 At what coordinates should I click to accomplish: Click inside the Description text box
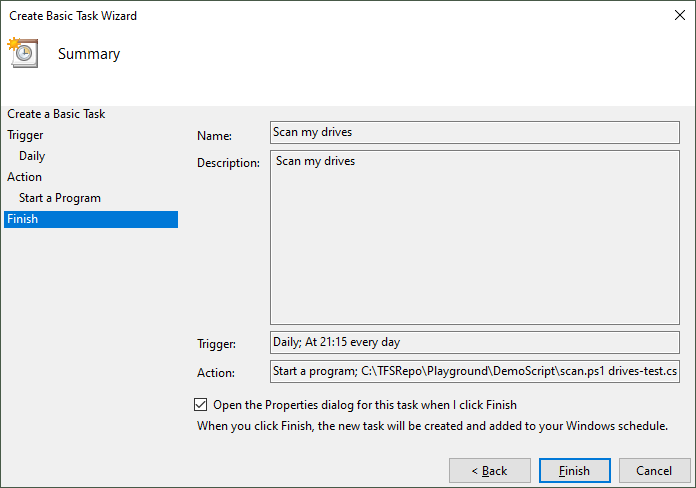point(474,240)
